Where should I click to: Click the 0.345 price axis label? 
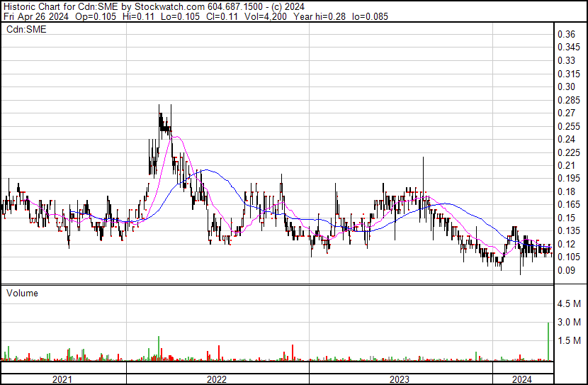pyautogui.click(x=569, y=48)
